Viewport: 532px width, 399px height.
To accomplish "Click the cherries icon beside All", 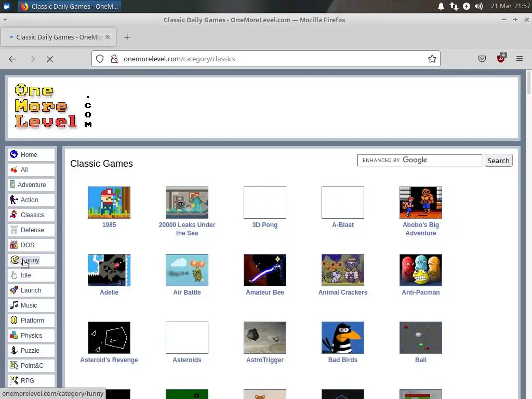I will (x=14, y=170).
